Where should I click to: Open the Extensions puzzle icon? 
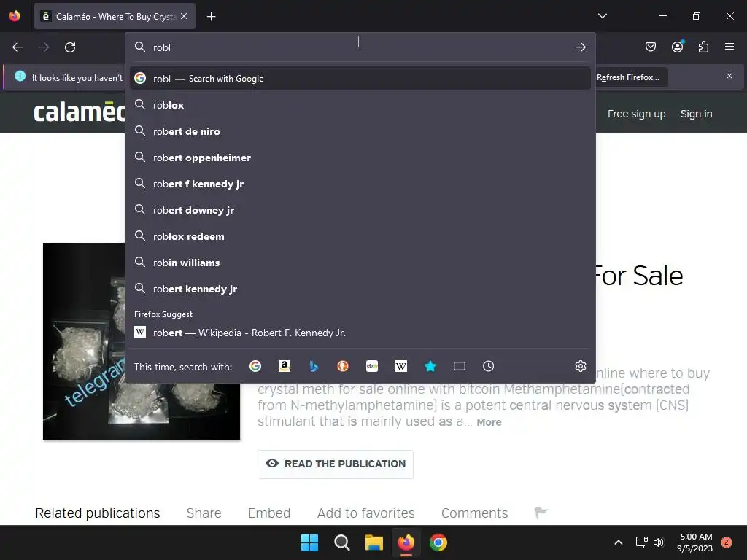[703, 47]
